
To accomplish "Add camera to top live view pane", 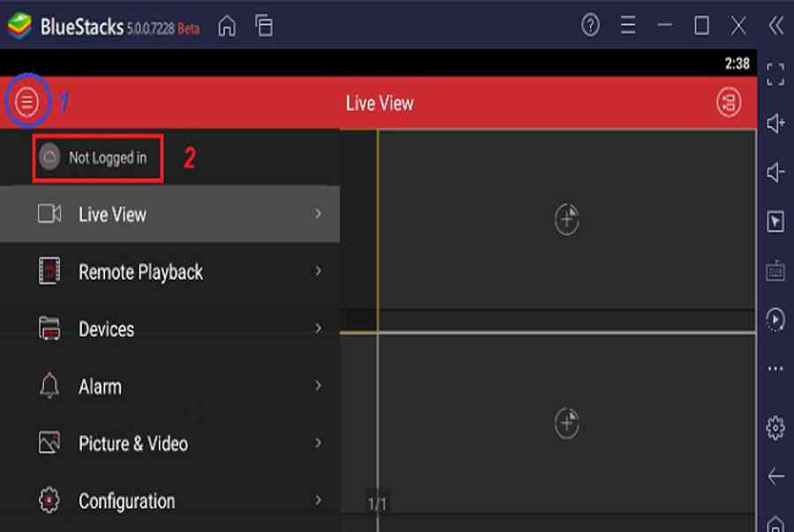I will (566, 219).
